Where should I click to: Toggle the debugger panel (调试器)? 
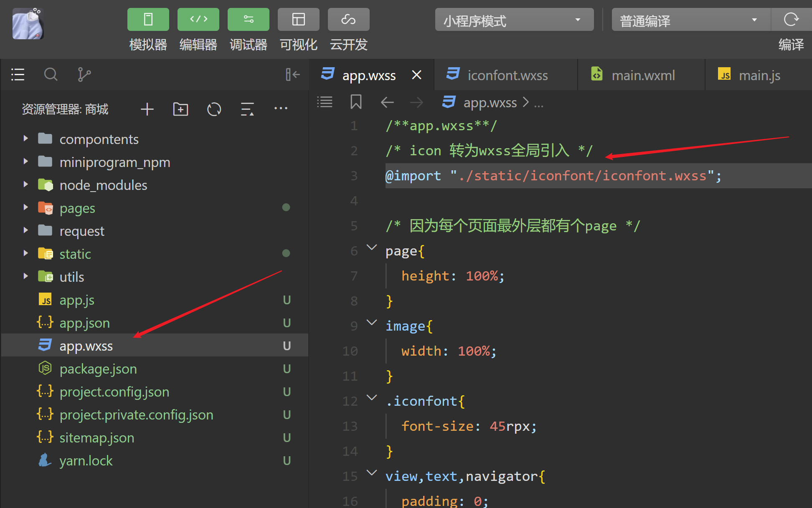pos(248,20)
